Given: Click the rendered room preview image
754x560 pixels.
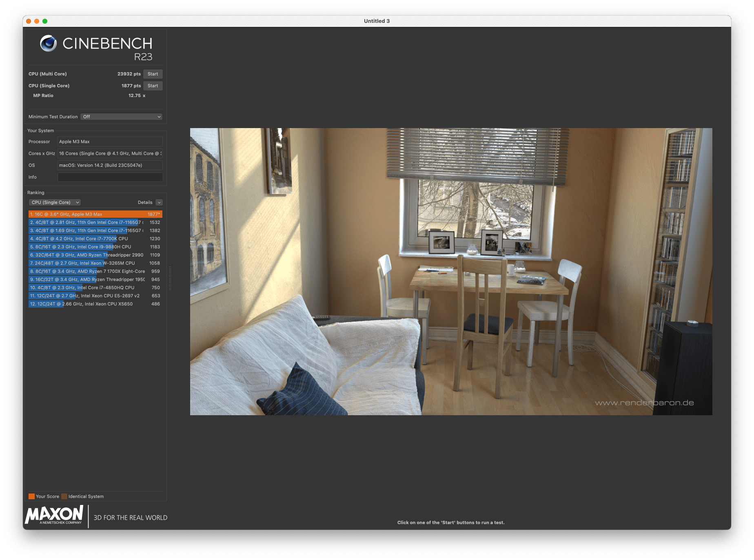Looking at the screenshot, I should pos(451,272).
